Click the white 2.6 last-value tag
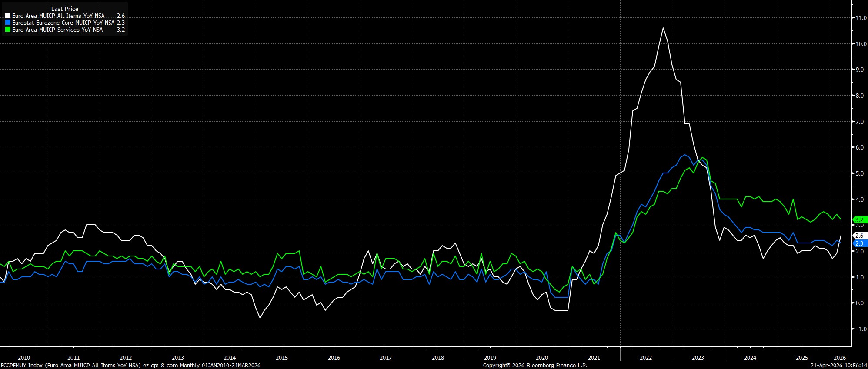Viewport: 868px width, 369px height. pos(859,236)
